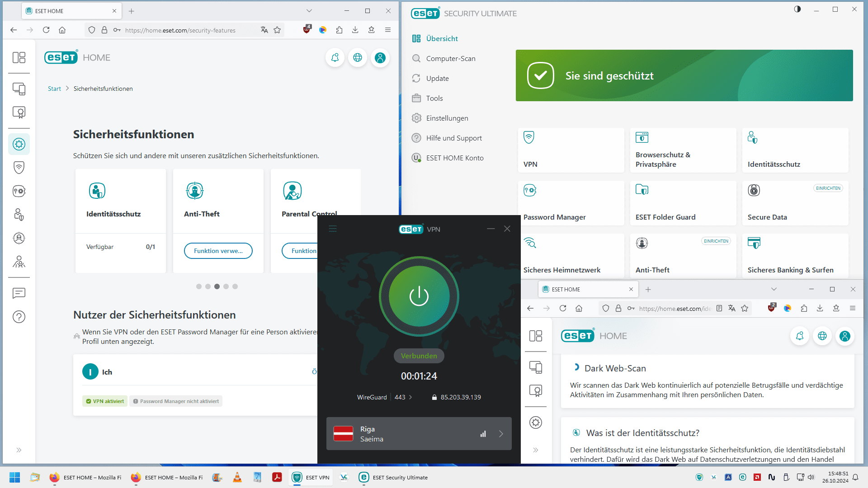This screenshot has height=488, width=868.
Task: Toggle the VPN power button off
Action: coord(419,296)
